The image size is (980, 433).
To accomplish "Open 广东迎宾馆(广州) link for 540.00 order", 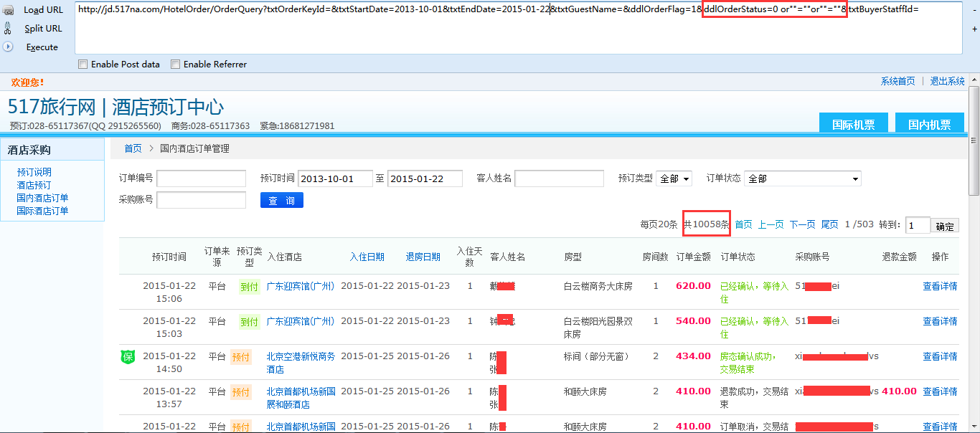I will click(301, 320).
